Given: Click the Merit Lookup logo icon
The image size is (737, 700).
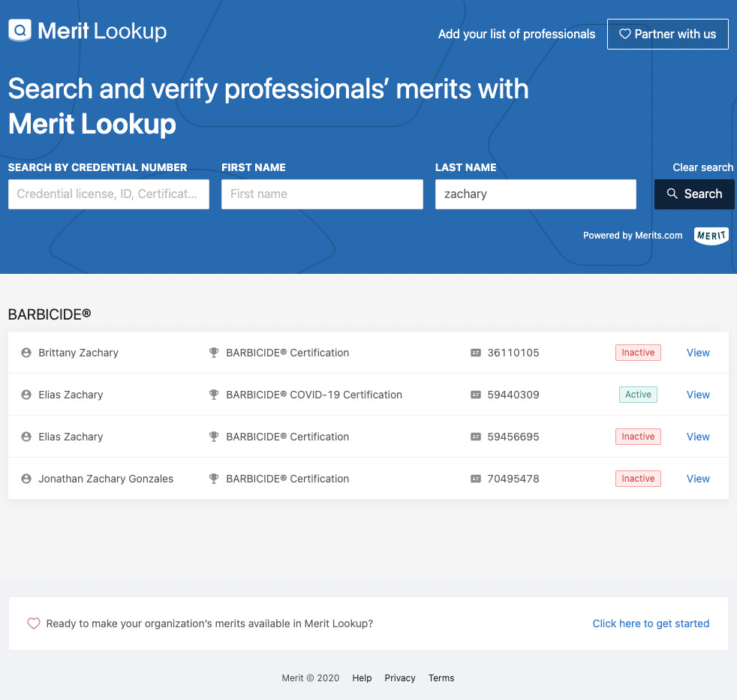Looking at the screenshot, I should click(20, 31).
